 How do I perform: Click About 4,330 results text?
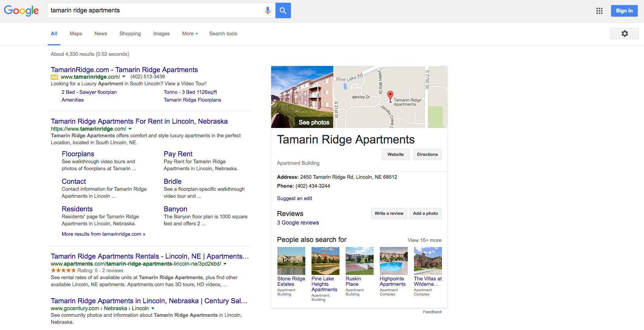[x=90, y=54]
